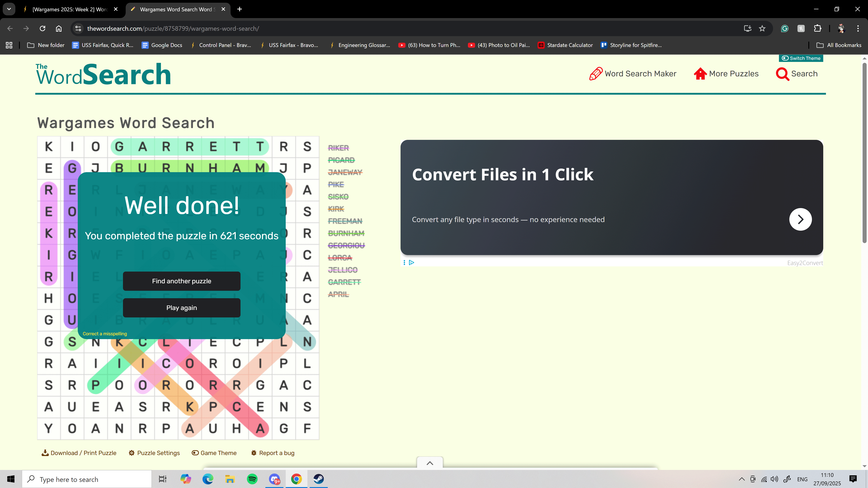The height and width of the screenshot is (488, 868).
Task: Open the Game Theme option
Action: tap(214, 453)
